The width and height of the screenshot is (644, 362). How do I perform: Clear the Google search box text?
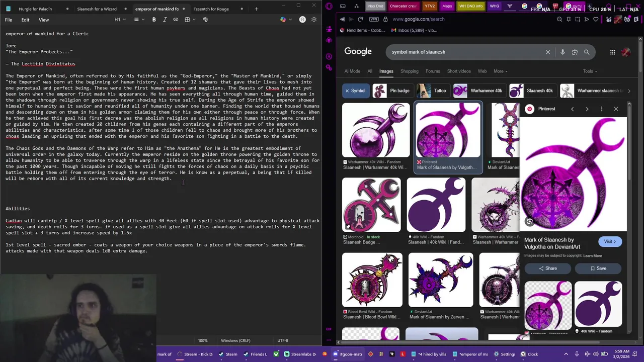tap(548, 52)
